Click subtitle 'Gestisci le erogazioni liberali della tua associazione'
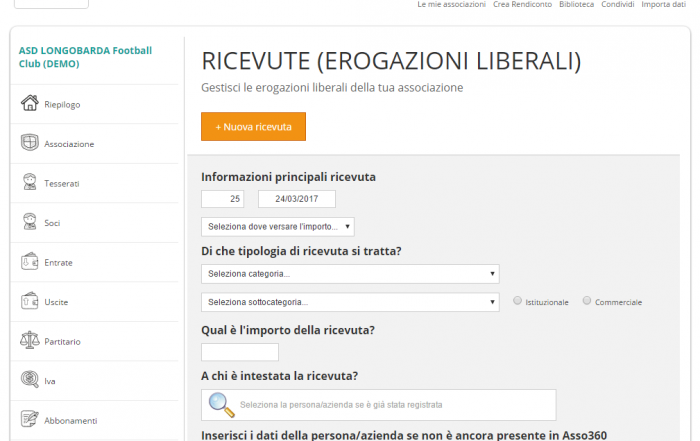Image resolution: width=700 pixels, height=441 pixels. click(332, 87)
